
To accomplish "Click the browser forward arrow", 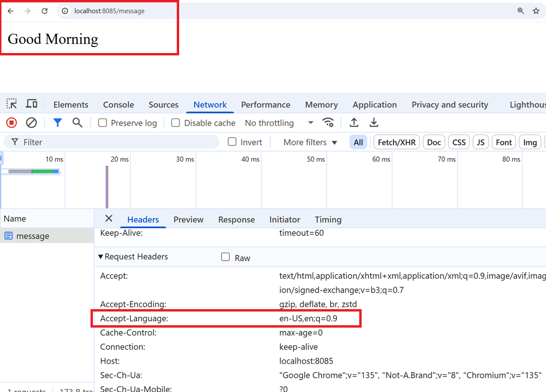I will coord(27,11).
